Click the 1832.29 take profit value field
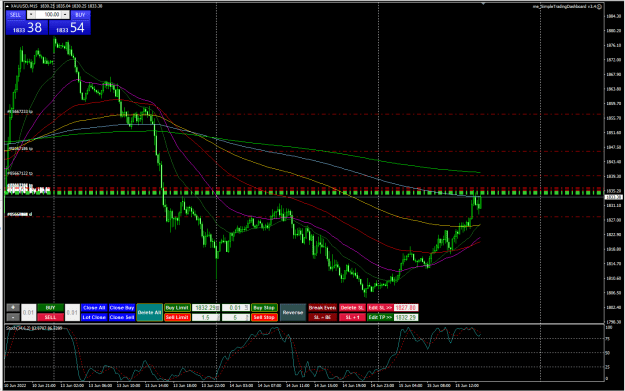This screenshot has height=391, width=625. [406, 317]
